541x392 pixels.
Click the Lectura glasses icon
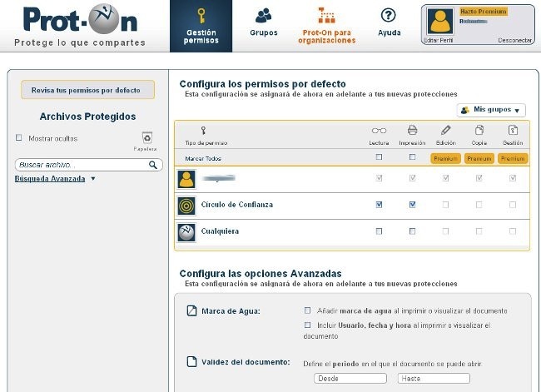(380, 130)
